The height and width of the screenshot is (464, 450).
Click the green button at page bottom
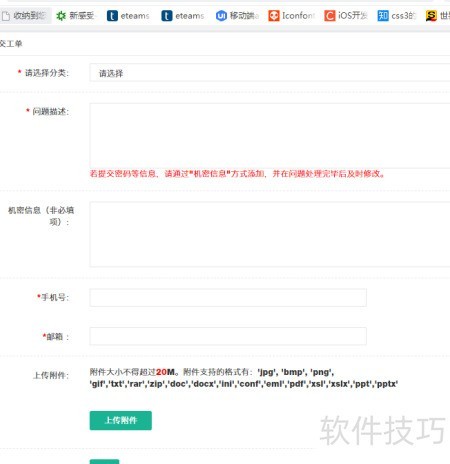point(104,462)
